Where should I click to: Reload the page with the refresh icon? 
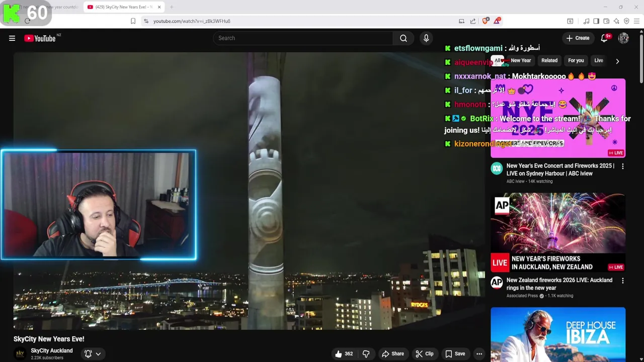(27, 21)
